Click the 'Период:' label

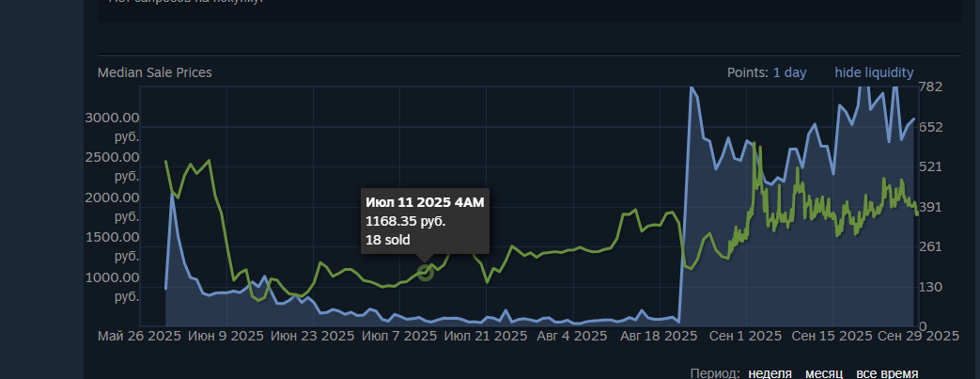(716, 373)
